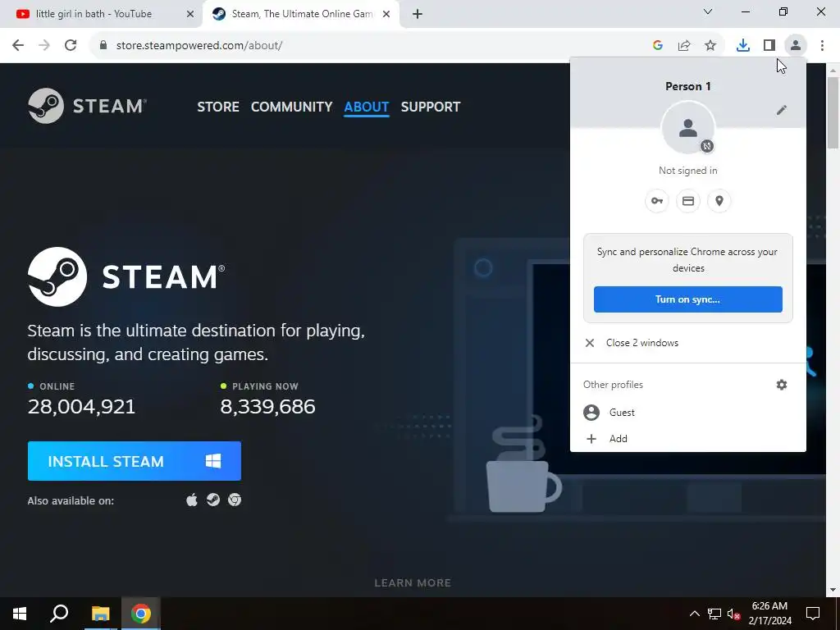Bookmark this tab with the star

point(710,46)
